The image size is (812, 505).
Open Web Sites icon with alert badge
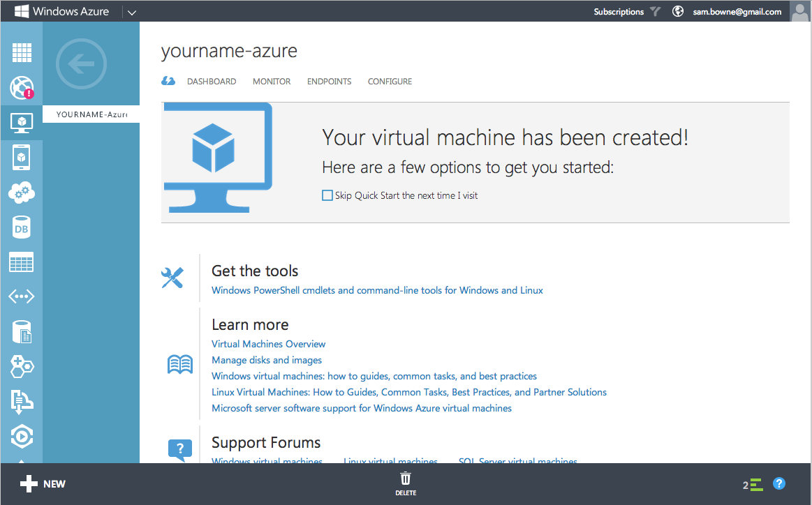22,87
